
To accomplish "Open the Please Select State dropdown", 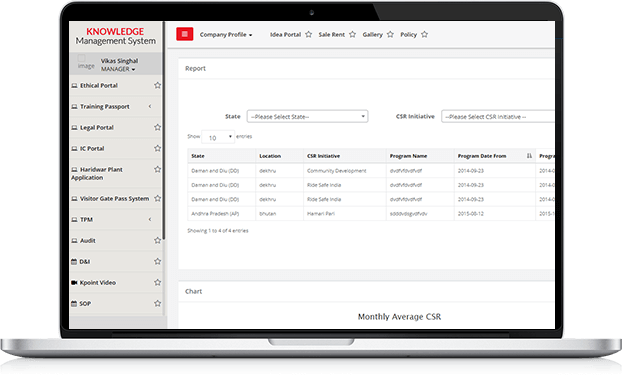I will point(307,116).
